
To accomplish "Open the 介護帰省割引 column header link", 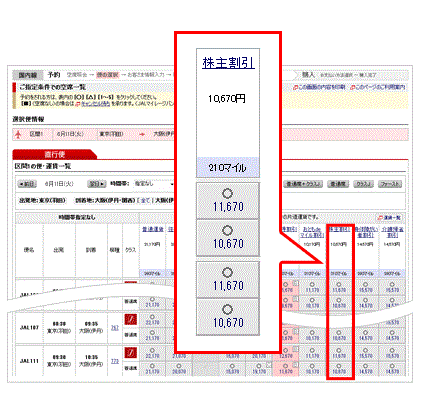I will coord(392,232).
